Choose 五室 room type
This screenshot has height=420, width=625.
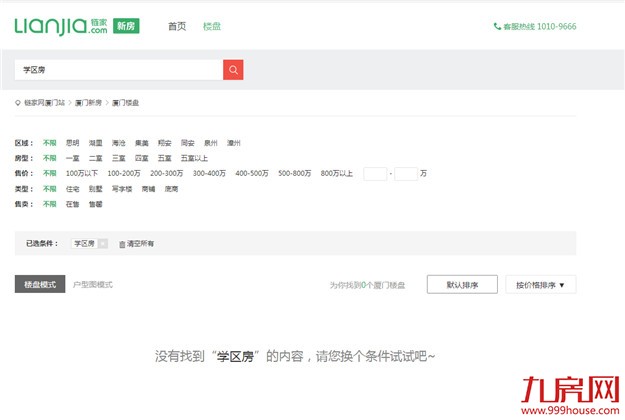point(165,158)
